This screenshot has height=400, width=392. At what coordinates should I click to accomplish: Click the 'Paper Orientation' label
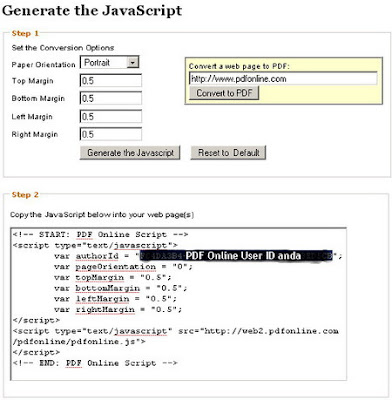point(43,65)
